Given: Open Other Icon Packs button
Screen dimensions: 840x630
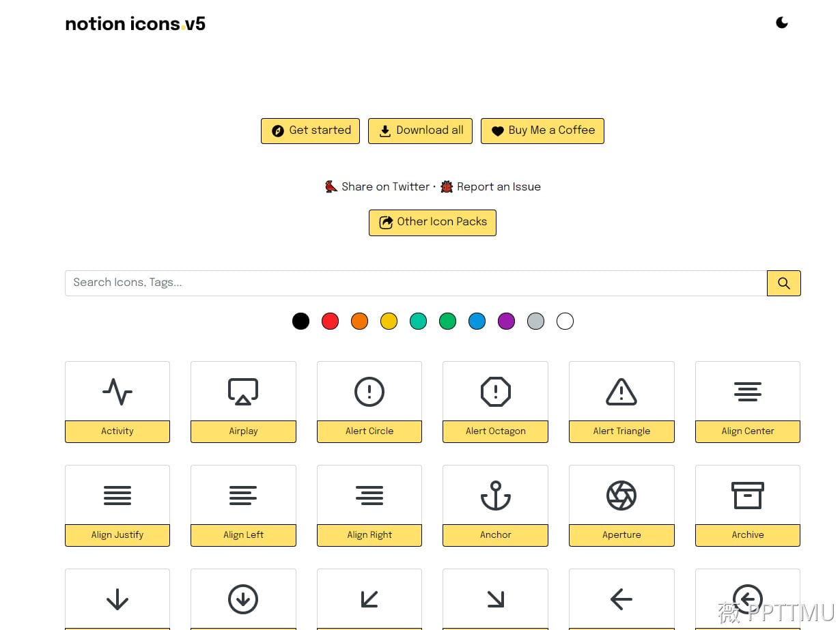Looking at the screenshot, I should tap(432, 223).
